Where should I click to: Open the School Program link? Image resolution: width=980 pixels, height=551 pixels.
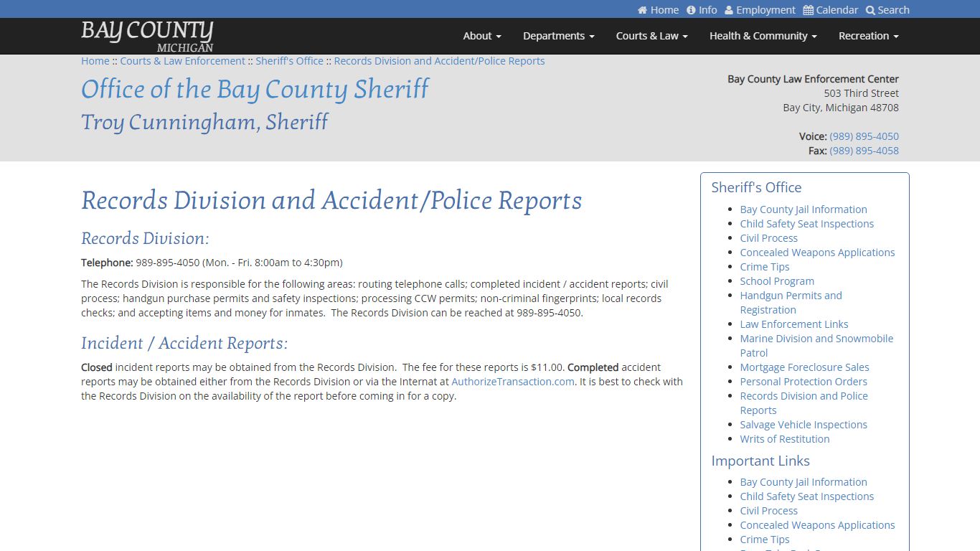coord(777,281)
